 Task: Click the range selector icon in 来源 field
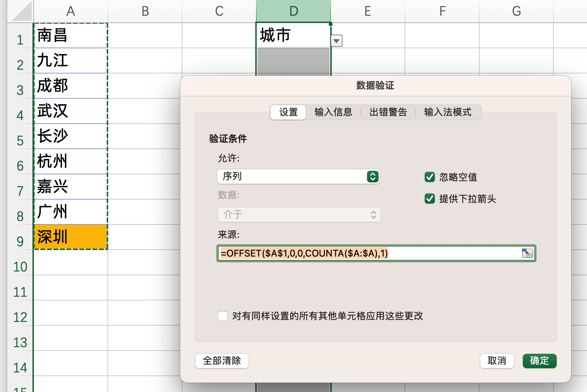(x=528, y=253)
